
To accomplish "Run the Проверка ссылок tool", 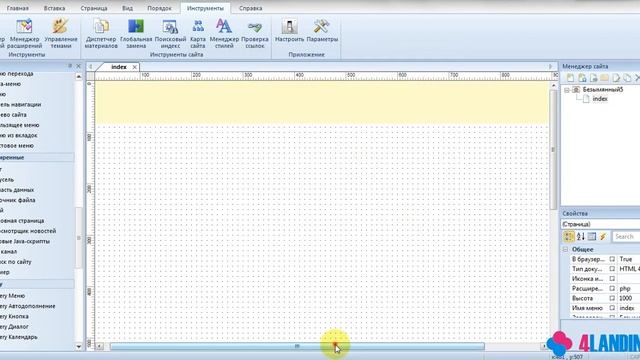I will [255, 33].
